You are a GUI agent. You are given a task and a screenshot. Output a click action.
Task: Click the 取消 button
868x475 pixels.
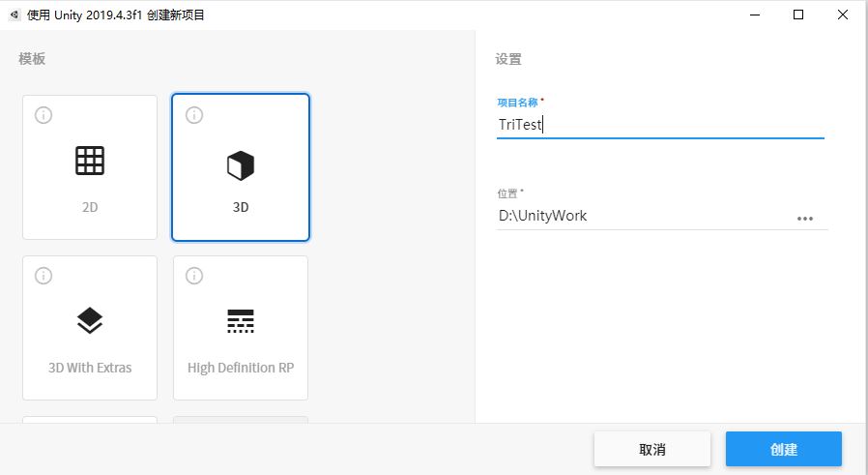point(652,449)
